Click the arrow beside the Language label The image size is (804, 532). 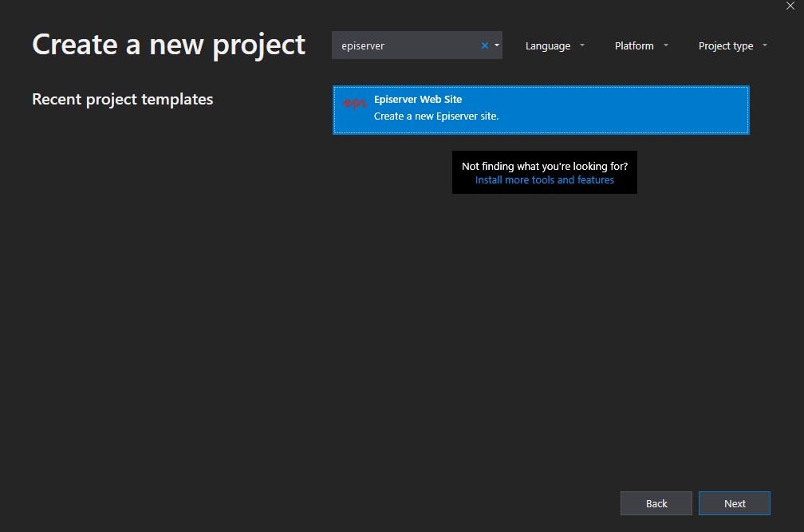tap(582, 45)
